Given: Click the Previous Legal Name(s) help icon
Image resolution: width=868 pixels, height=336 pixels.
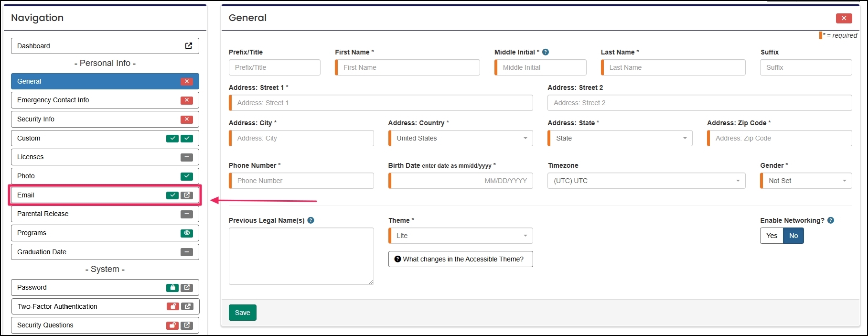Looking at the screenshot, I should click(x=311, y=220).
